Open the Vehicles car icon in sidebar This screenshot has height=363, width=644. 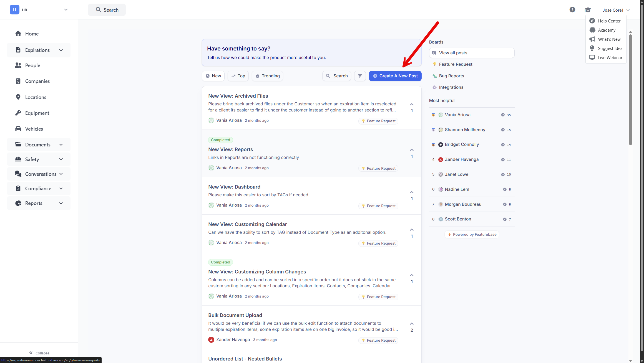[18, 129]
